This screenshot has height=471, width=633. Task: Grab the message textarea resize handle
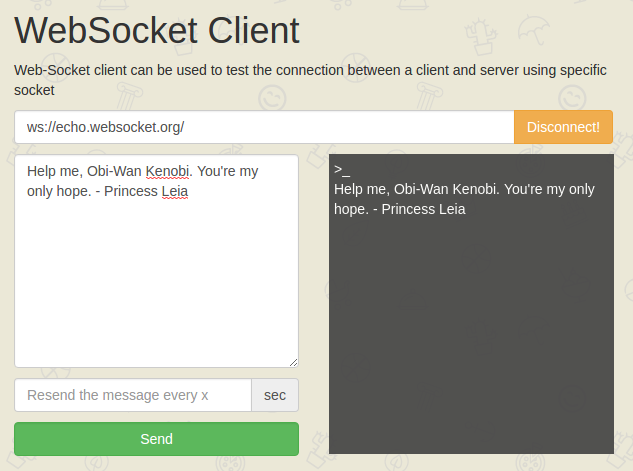pos(293,362)
